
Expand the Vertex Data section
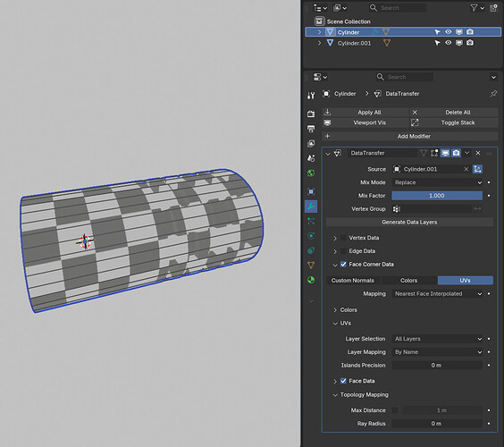335,238
